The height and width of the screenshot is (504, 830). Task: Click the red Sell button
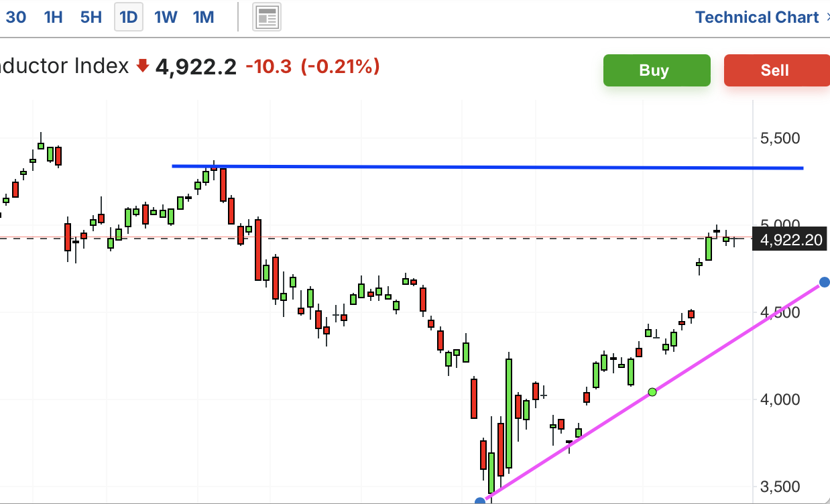[x=776, y=70]
